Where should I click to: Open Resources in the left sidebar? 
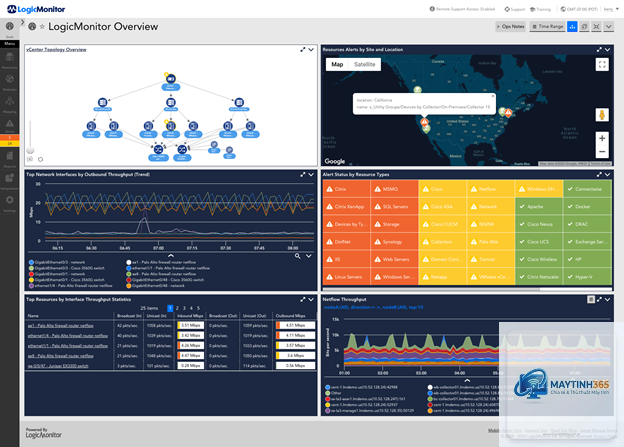click(x=10, y=61)
